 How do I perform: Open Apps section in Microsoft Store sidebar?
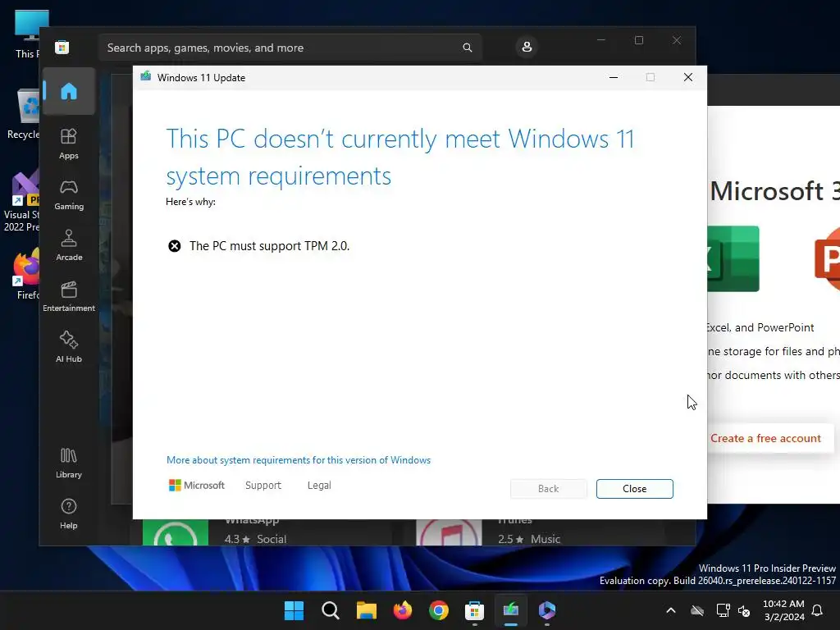(x=69, y=144)
